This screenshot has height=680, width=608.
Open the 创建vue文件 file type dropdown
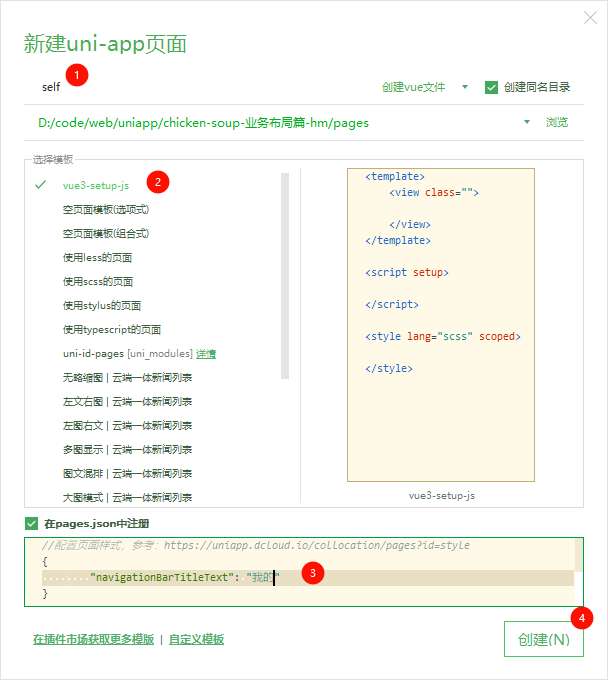click(413, 87)
